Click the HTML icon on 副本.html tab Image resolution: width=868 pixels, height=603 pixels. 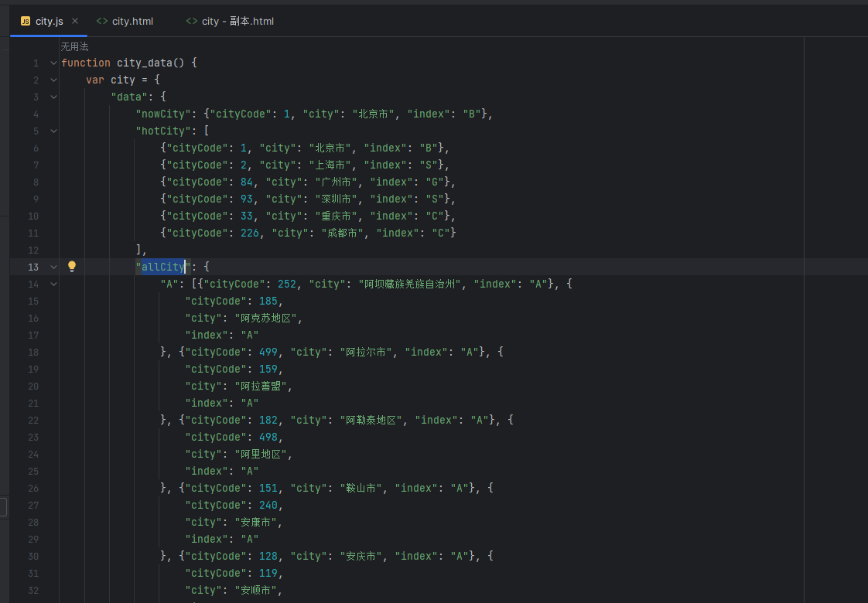pos(192,21)
